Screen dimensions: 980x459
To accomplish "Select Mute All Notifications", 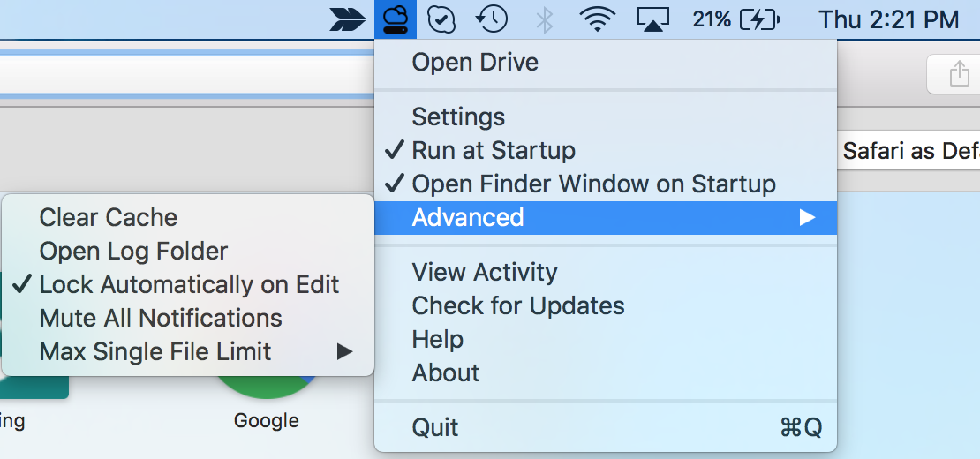I will point(161,318).
